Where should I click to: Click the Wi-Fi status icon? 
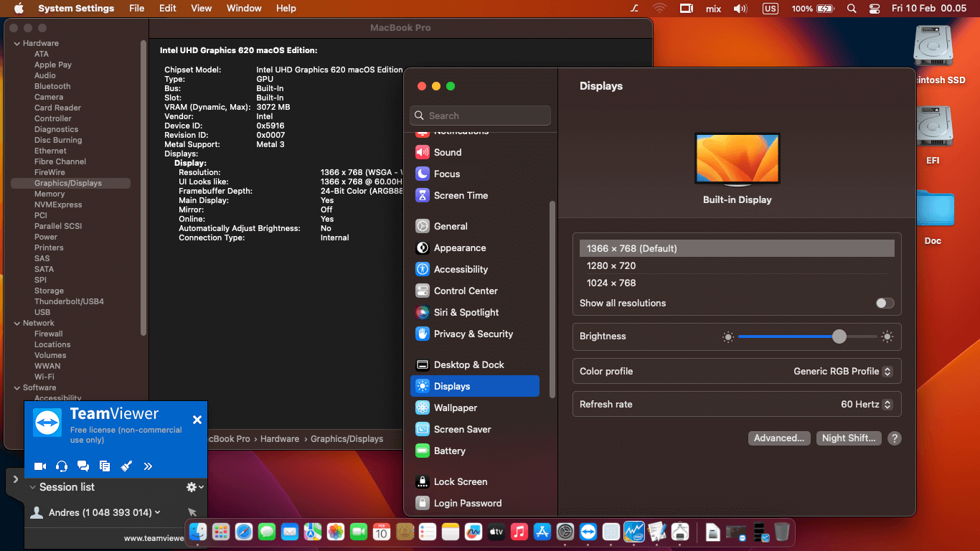[659, 9]
